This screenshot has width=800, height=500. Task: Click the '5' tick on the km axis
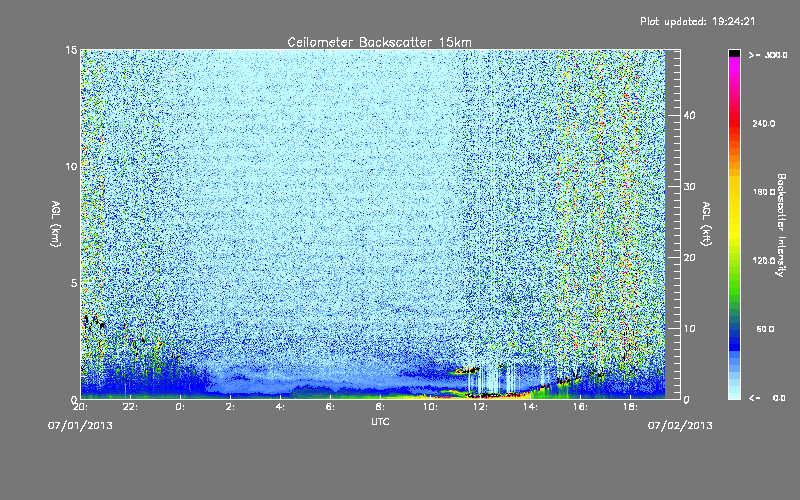(74, 283)
